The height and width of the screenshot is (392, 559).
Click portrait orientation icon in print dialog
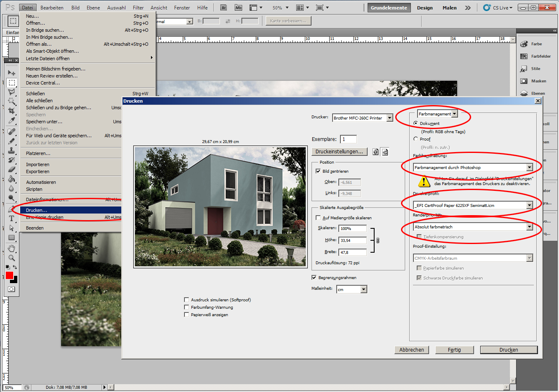point(375,152)
